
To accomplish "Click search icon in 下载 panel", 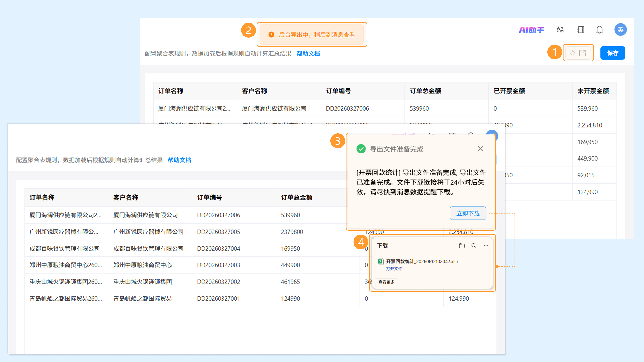I will tap(474, 246).
